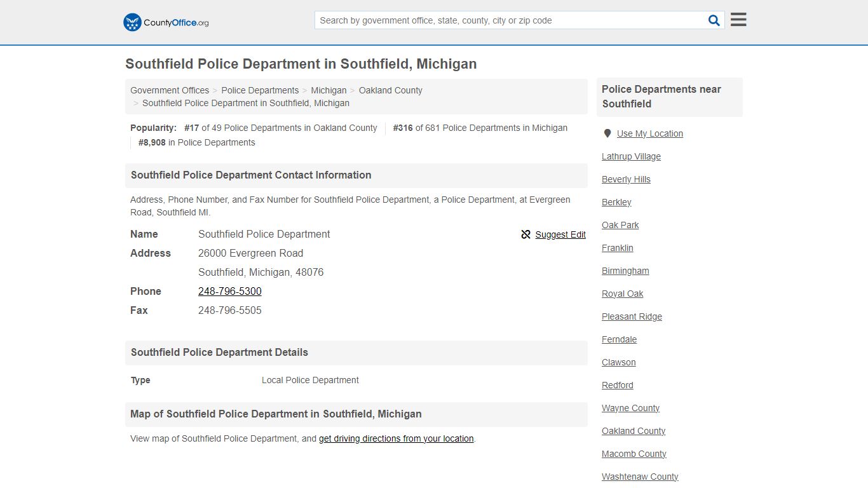
Task: Click Local Police Department type value
Action: (310, 380)
